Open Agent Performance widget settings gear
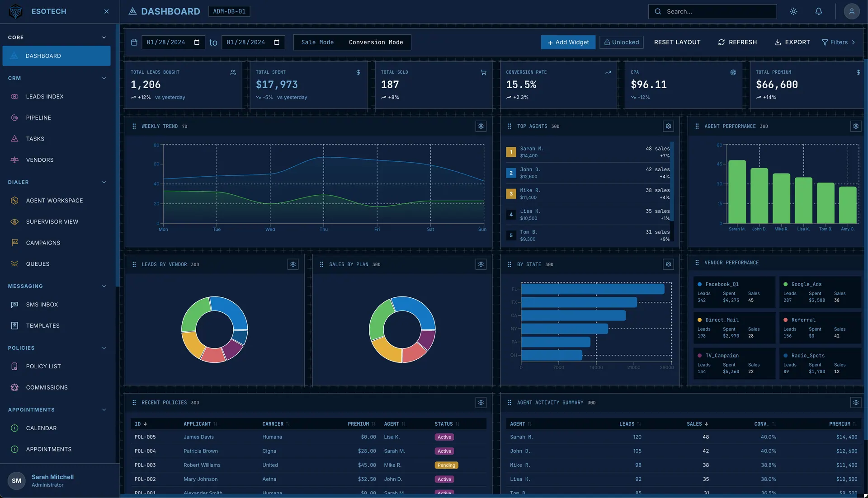Screen dimensions: 868x498 856,126
